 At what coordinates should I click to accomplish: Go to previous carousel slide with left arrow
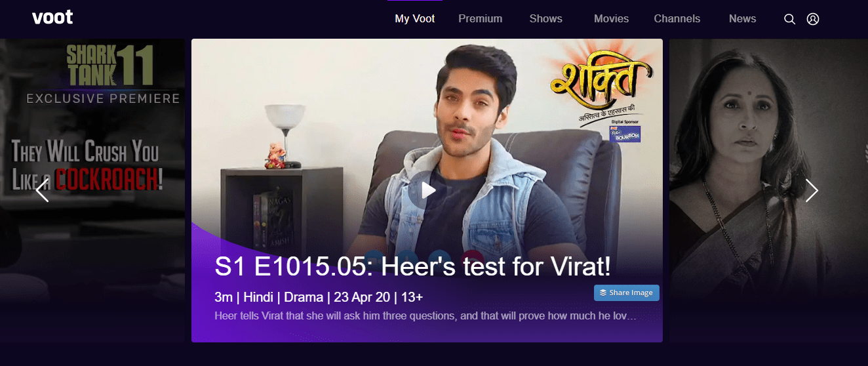click(43, 190)
